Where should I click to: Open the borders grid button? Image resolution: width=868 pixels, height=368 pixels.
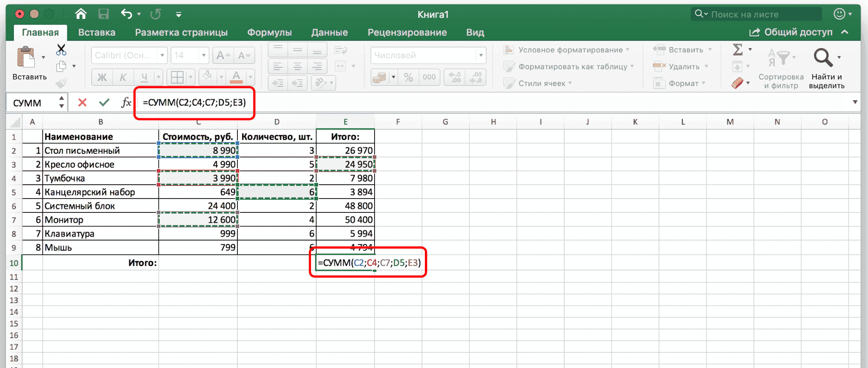point(177,77)
